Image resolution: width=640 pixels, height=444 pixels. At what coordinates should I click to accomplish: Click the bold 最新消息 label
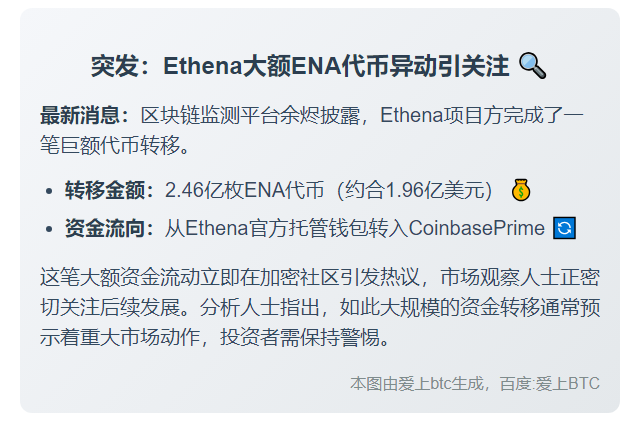tap(84, 115)
